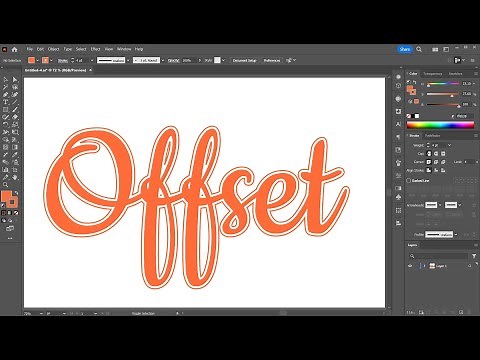Open stroke weight dropdown in control bar
480x360 pixels.
(92, 60)
